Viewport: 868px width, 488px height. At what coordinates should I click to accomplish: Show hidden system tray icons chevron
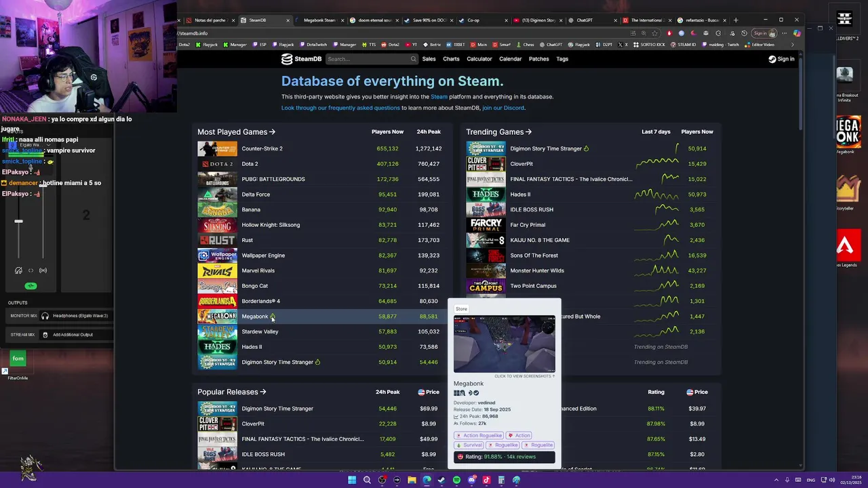(778, 480)
